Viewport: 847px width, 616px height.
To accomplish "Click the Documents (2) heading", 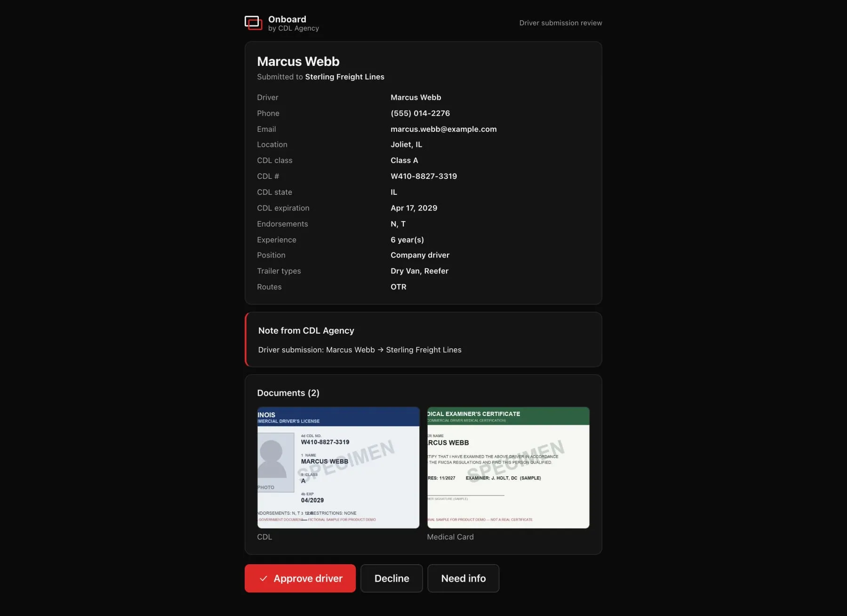I will (x=288, y=393).
